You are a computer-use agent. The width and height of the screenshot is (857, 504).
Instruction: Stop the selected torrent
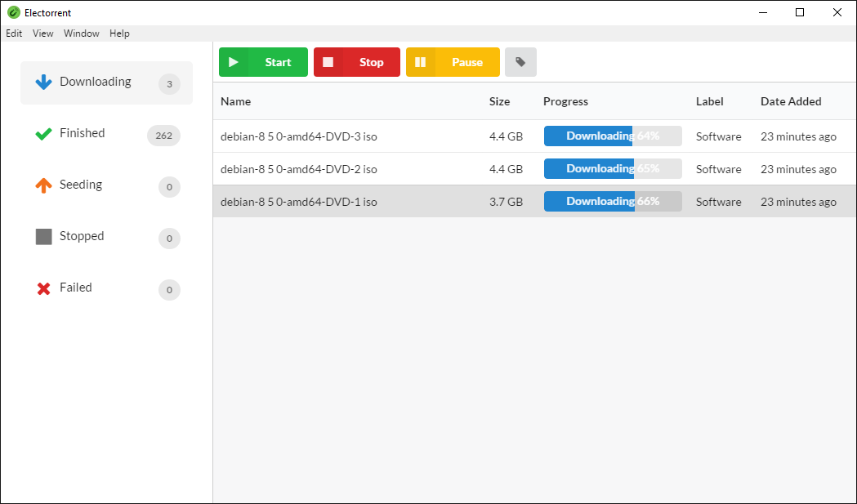tap(357, 62)
